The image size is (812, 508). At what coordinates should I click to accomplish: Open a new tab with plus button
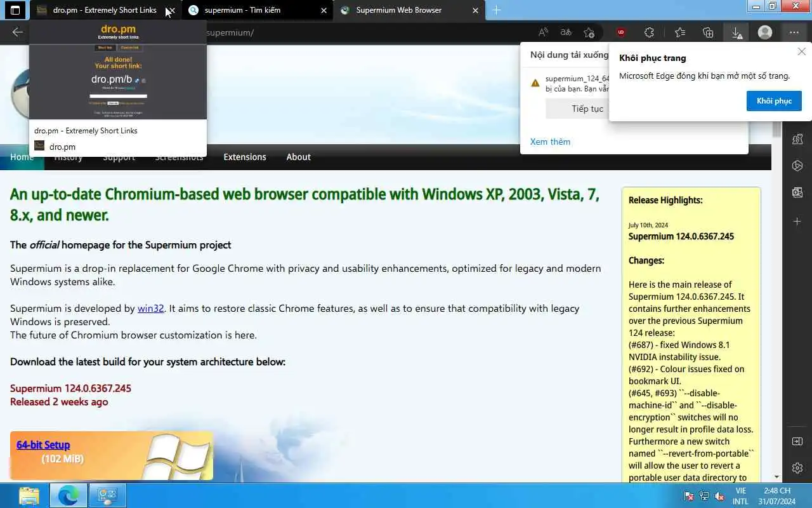(x=497, y=10)
